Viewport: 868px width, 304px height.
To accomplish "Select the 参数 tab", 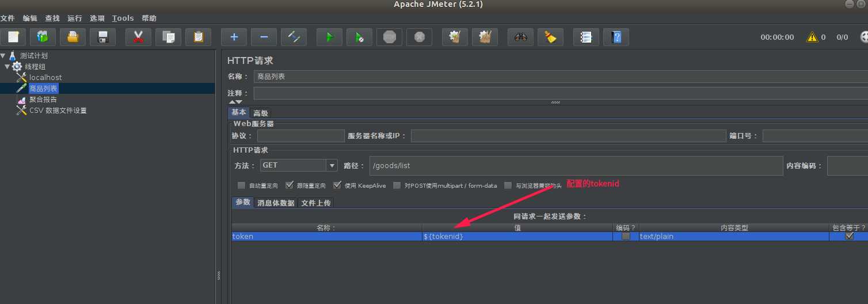I will click(243, 202).
